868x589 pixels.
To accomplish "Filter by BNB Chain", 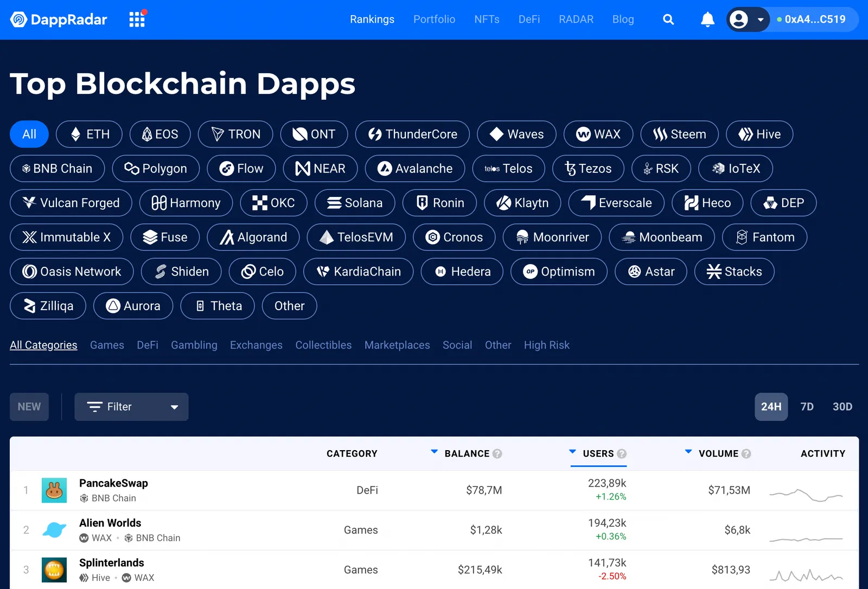I will [x=58, y=169].
